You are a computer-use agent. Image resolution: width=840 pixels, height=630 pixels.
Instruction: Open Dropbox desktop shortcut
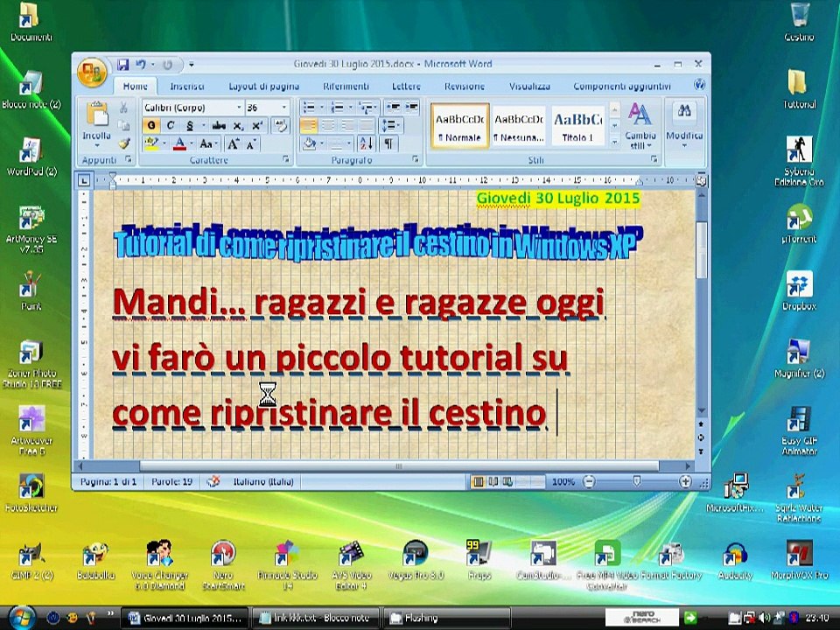pyautogui.click(x=799, y=290)
